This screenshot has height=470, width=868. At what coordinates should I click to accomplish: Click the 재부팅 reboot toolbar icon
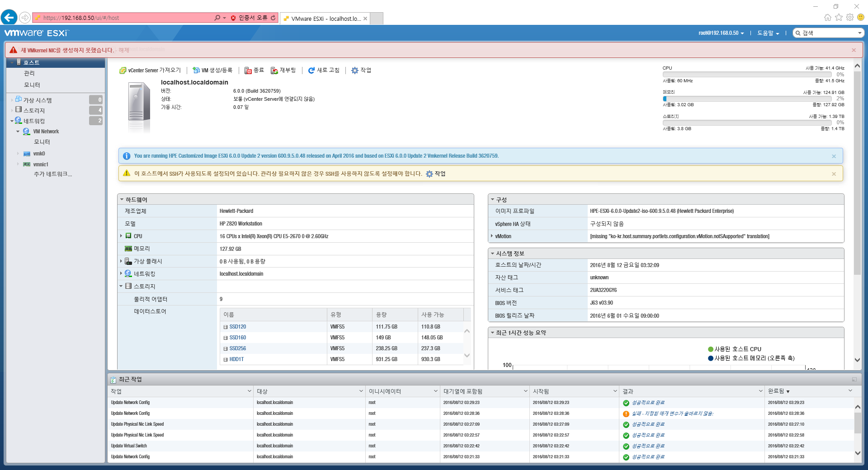click(x=274, y=70)
